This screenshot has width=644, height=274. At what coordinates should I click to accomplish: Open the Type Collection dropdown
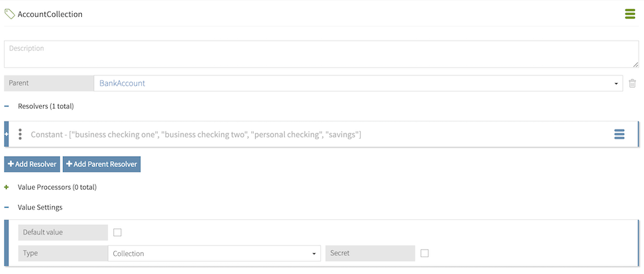coord(214,253)
